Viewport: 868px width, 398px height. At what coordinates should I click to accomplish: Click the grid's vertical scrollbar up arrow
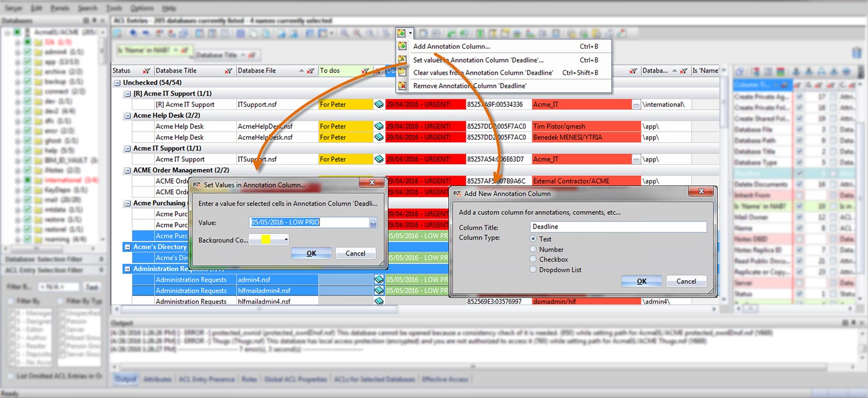(x=724, y=71)
